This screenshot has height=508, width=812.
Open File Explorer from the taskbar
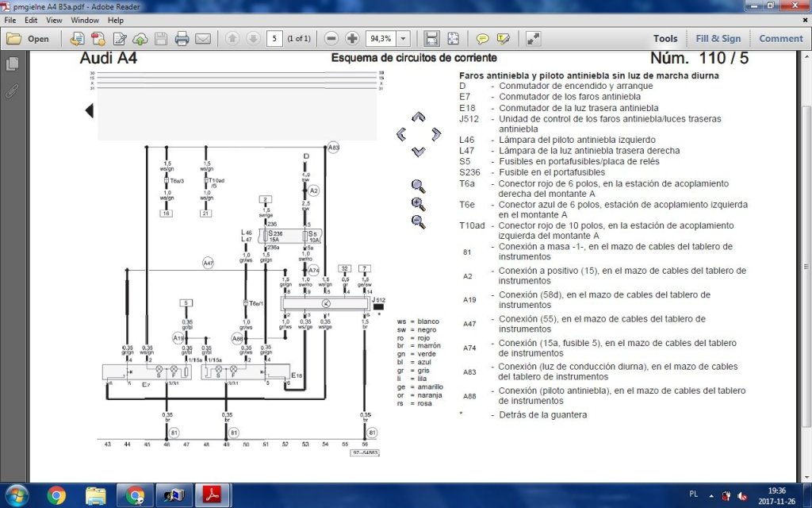tap(96, 495)
